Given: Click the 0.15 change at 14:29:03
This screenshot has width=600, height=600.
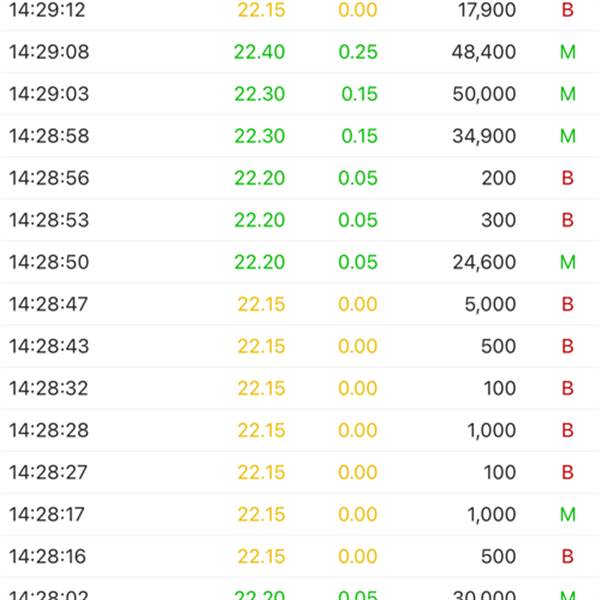Looking at the screenshot, I should [x=359, y=94].
